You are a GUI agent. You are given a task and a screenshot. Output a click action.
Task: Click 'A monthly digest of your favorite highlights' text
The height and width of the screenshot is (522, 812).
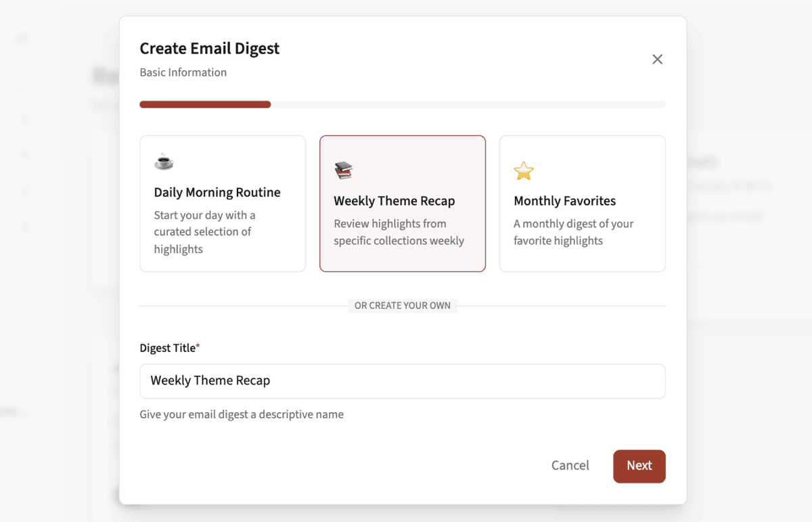pos(574,232)
